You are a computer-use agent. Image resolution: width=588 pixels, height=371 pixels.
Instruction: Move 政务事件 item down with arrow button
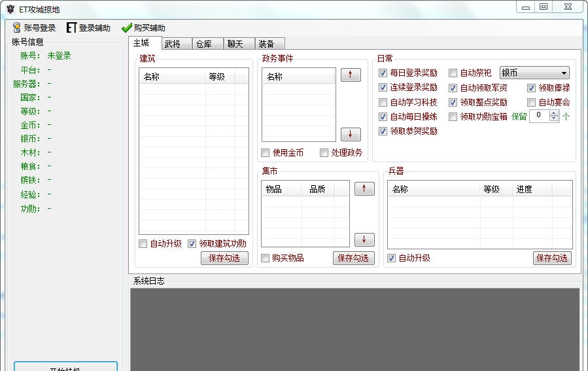coord(351,134)
